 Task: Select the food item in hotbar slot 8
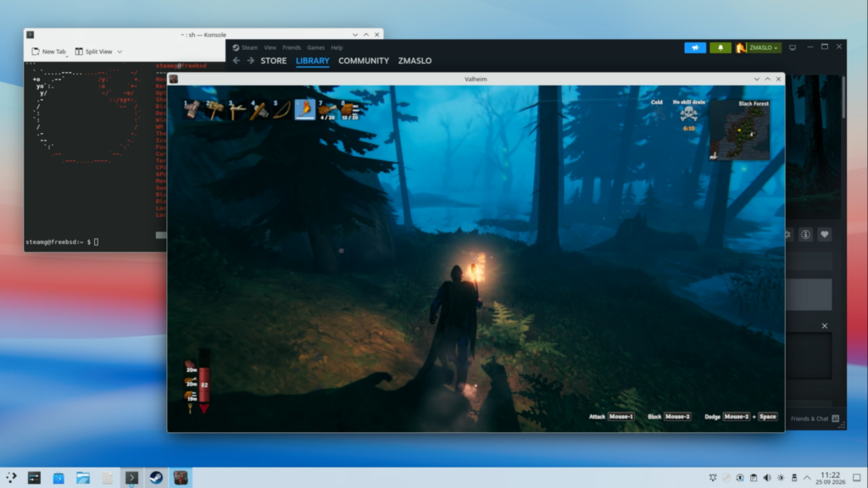tap(350, 109)
